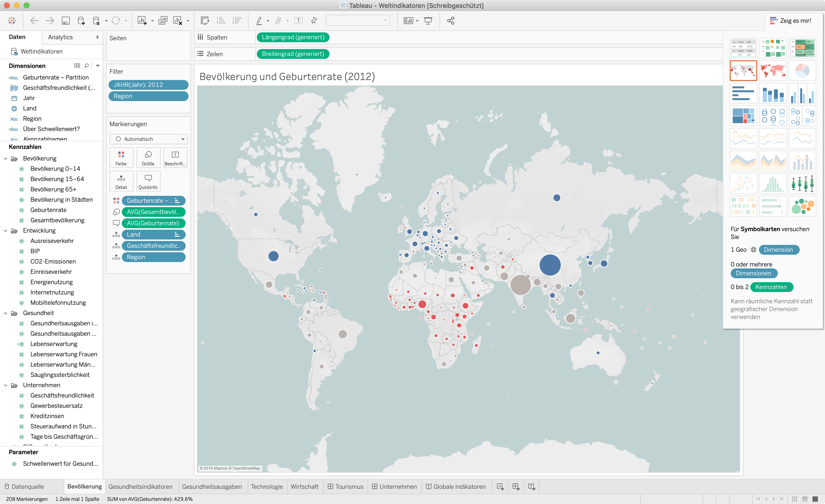Click the Save workbook toolbar icon

pos(66,21)
